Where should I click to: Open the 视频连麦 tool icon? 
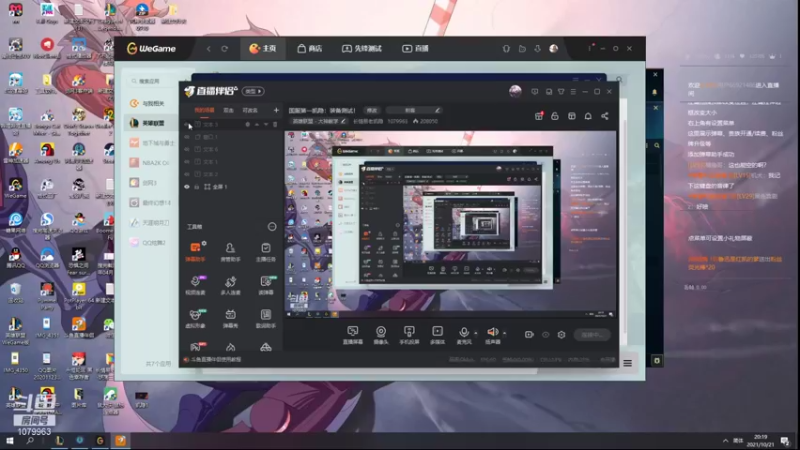[x=195, y=285]
